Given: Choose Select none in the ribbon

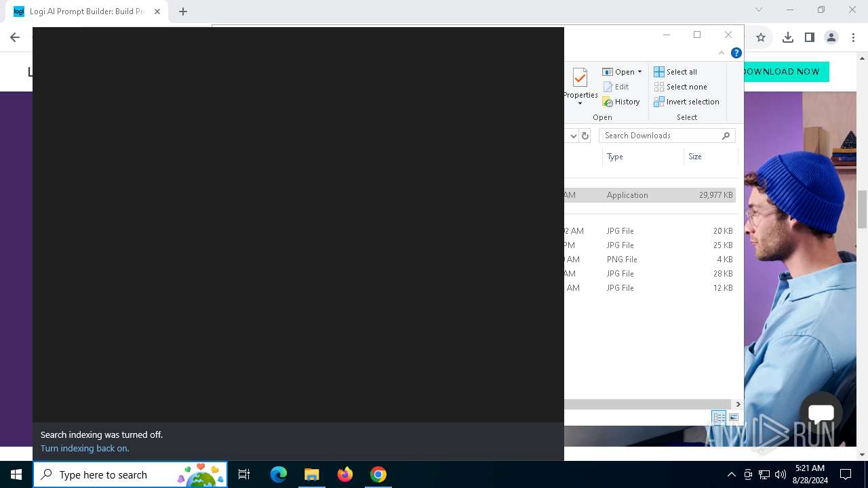Looking at the screenshot, I should click(x=680, y=87).
